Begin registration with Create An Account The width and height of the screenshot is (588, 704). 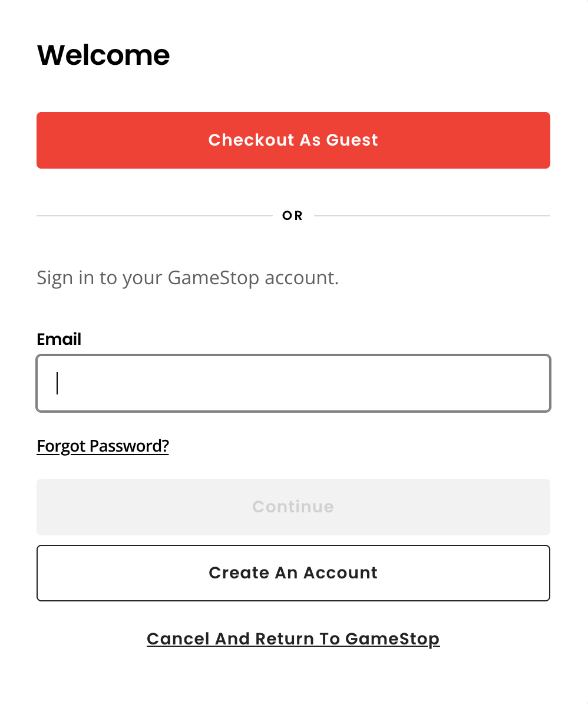[x=293, y=573]
